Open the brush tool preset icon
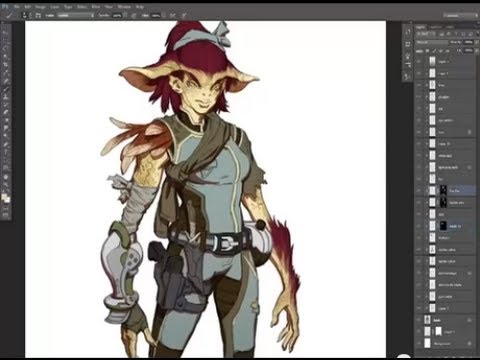The width and height of the screenshot is (480, 360). point(9,15)
